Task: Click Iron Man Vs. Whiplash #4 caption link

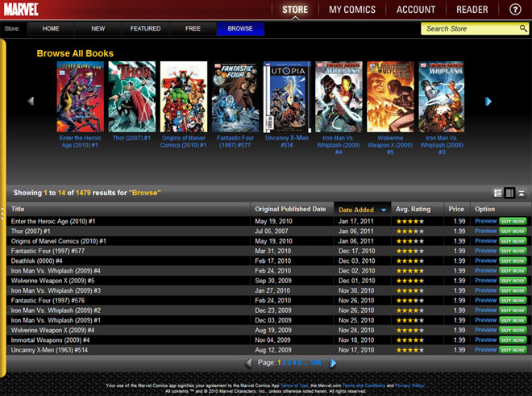Action: pyautogui.click(x=339, y=145)
